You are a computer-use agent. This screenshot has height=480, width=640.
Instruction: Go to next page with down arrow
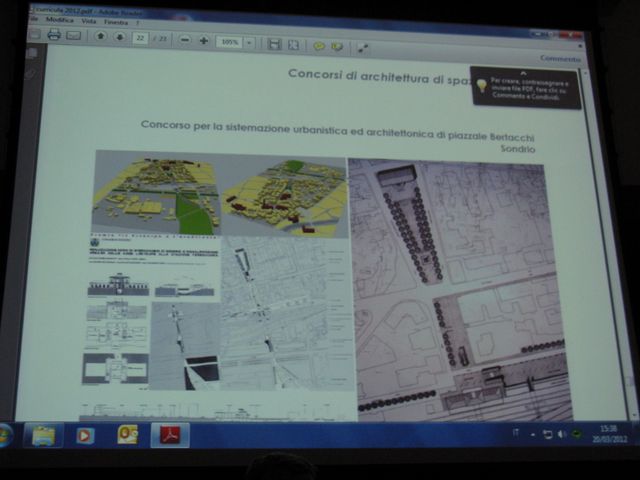[120, 37]
